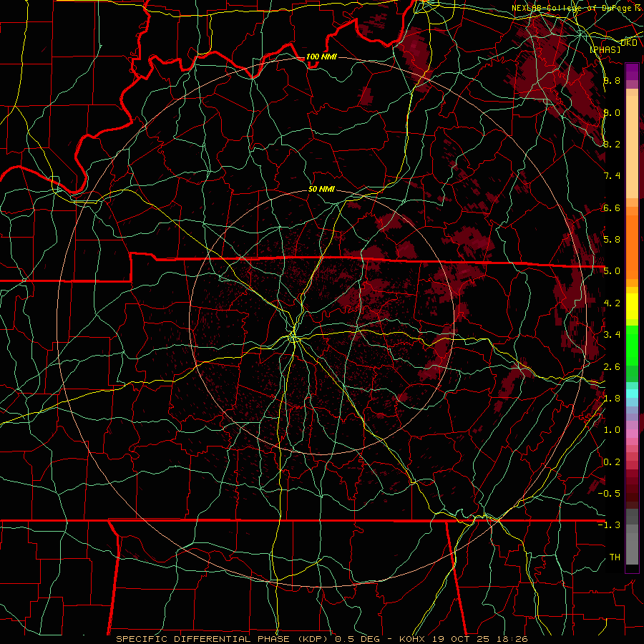The image size is (644, 644).
Task: Click the "2.6" color scale value
Action: (x=612, y=367)
